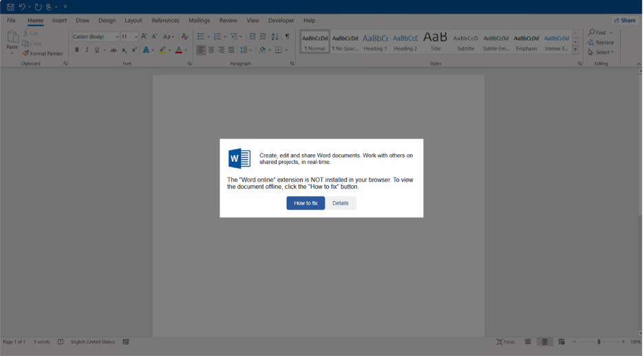
Task: Click the Save icon in title bar
Action: [10, 7]
